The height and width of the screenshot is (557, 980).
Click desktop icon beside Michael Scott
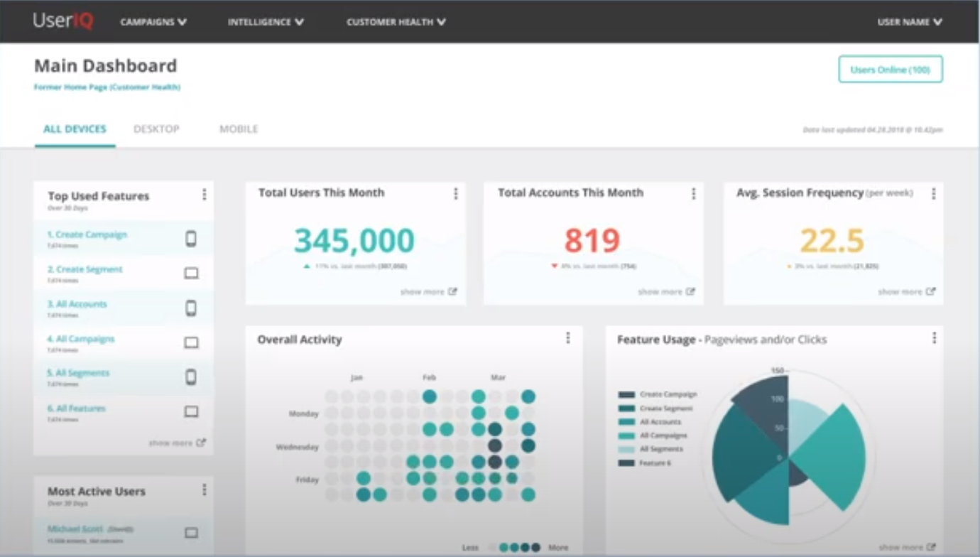(x=191, y=532)
